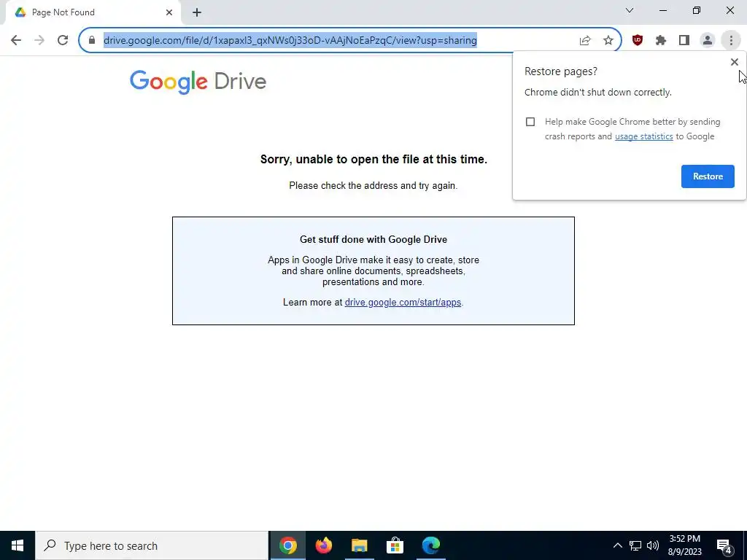Open a new tab with plus button
747x560 pixels.
(x=197, y=12)
